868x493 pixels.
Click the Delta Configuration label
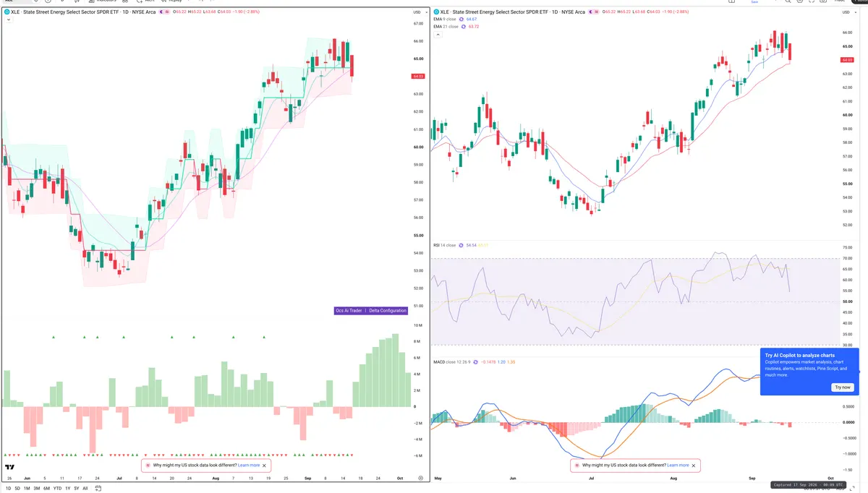click(x=388, y=311)
